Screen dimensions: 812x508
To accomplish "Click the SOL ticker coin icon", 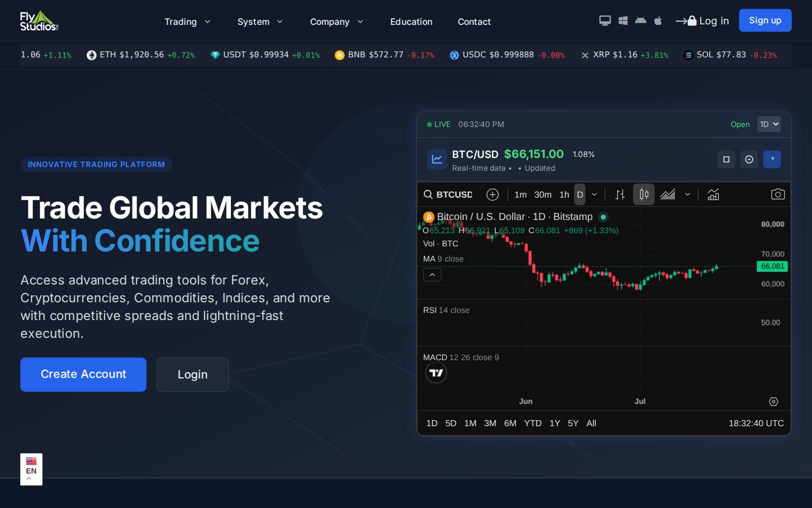I will 688,55.
